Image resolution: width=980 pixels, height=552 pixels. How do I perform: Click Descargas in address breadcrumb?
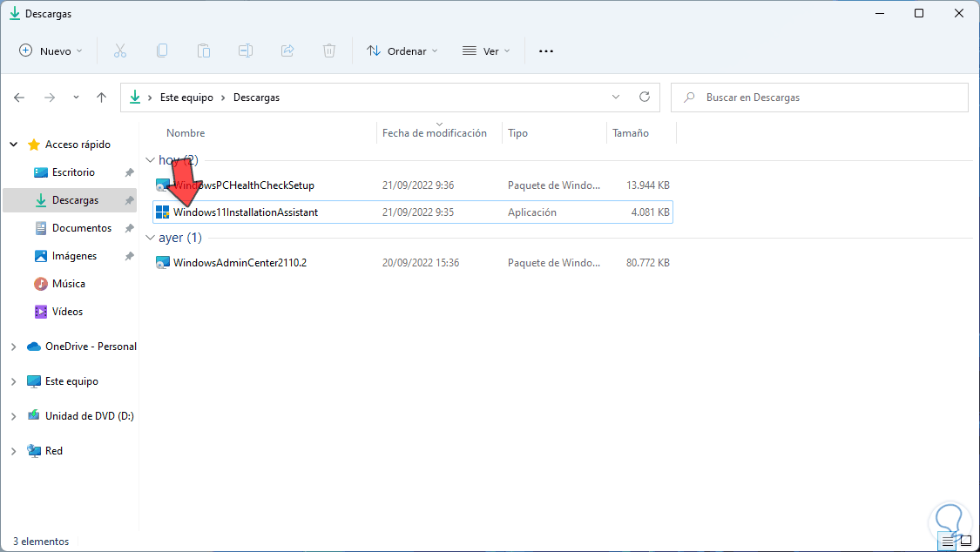pyautogui.click(x=256, y=98)
